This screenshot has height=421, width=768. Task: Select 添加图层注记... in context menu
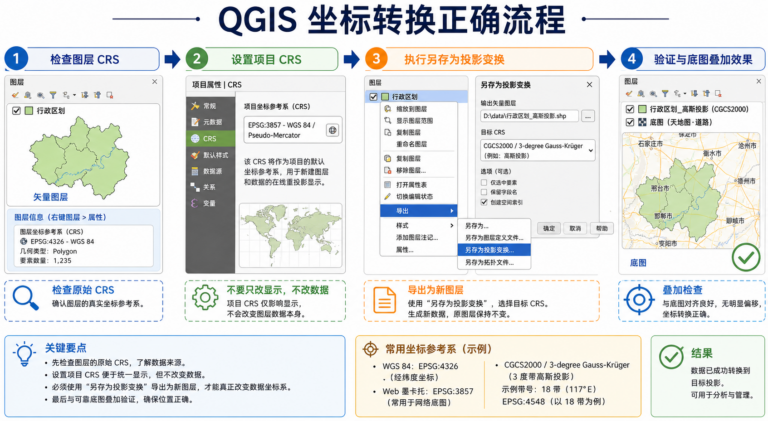417,237
